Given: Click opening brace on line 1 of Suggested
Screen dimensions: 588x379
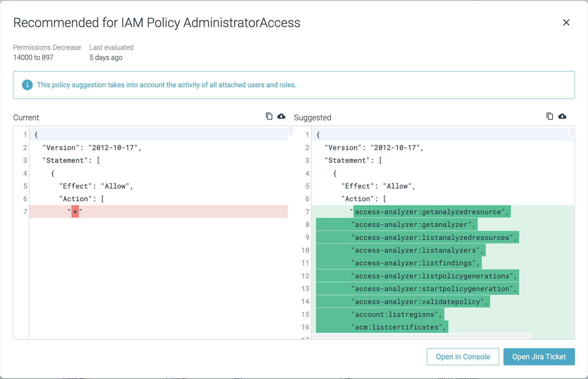Looking at the screenshot, I should (x=318, y=135).
